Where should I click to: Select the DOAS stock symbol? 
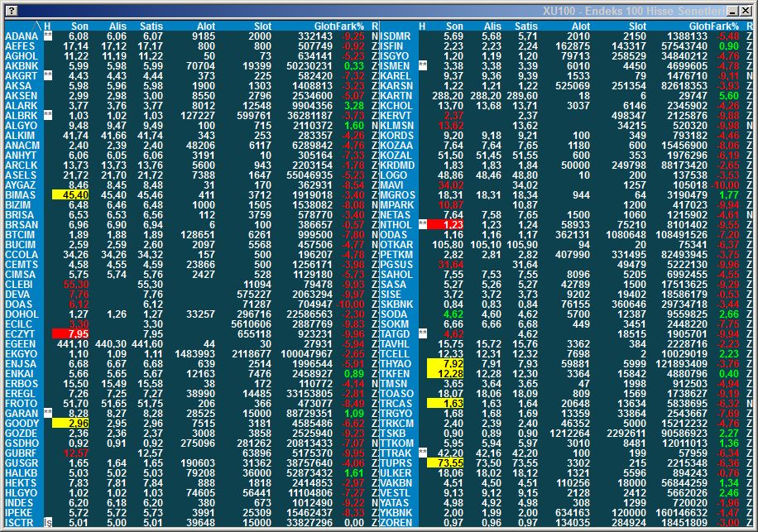click(x=19, y=304)
